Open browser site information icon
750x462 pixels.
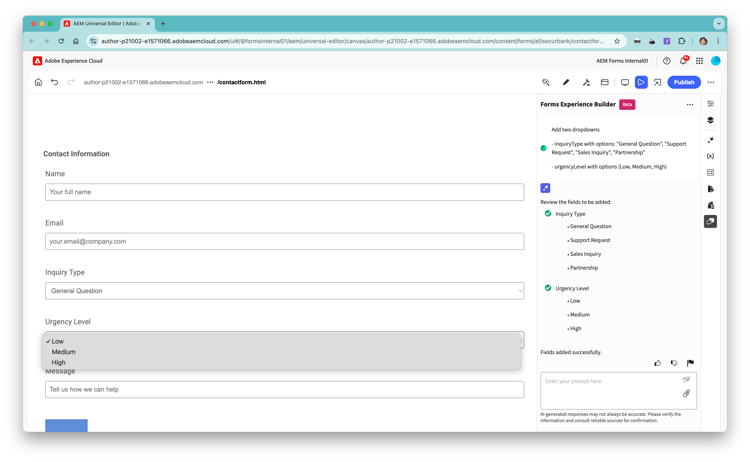[x=93, y=41]
